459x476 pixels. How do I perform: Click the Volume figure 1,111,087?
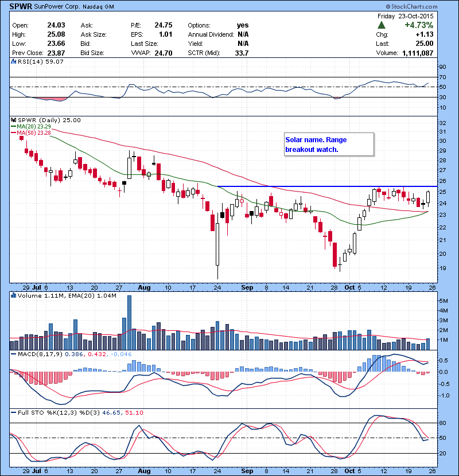[x=418, y=53]
